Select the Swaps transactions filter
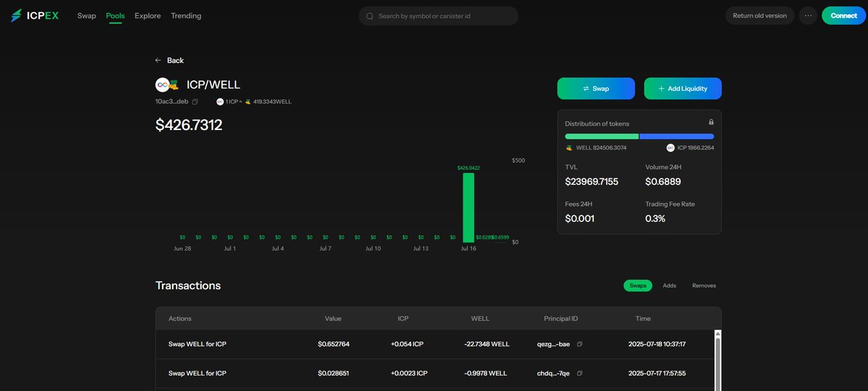Image resolution: width=868 pixels, height=391 pixels. click(638, 285)
